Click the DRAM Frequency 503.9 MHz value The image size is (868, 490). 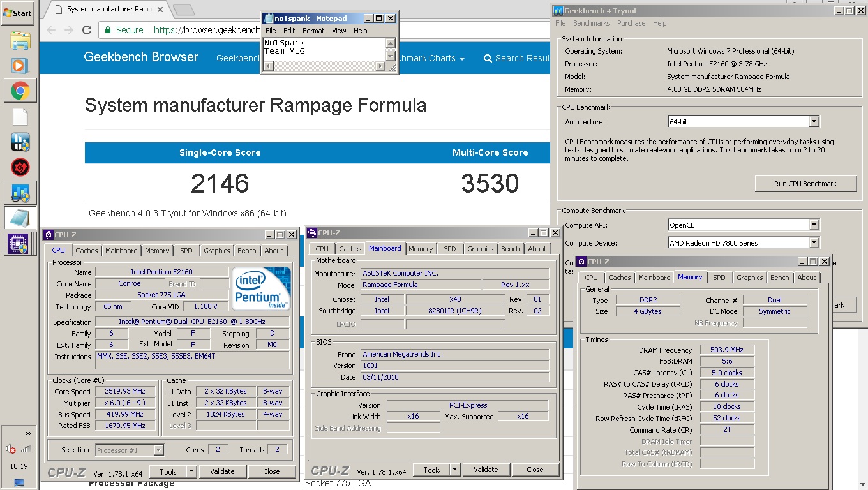tap(727, 350)
